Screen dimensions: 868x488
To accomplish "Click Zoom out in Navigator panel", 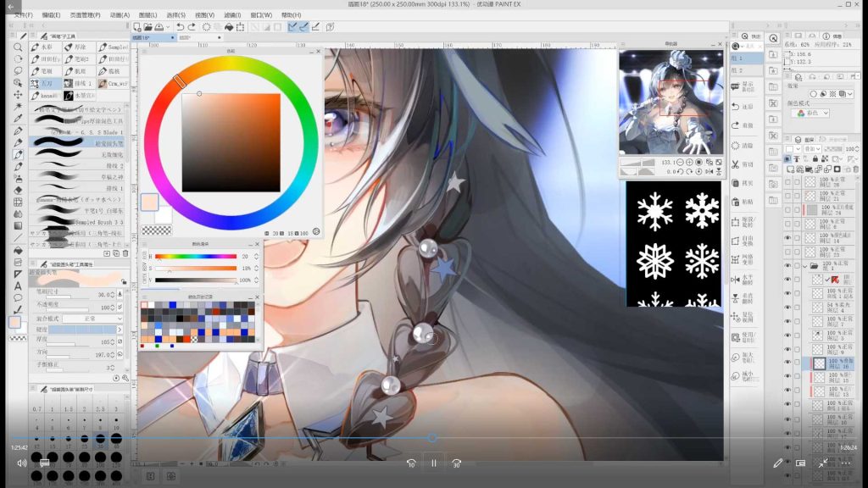I will (x=680, y=162).
